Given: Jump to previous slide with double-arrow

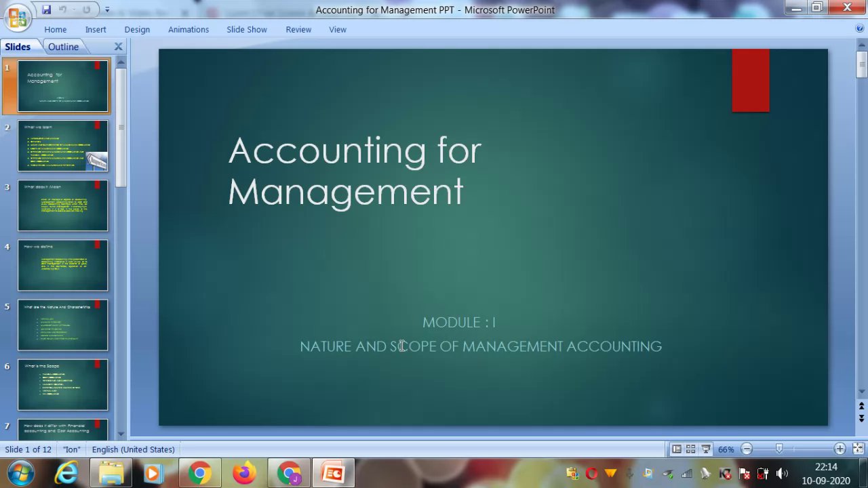Looking at the screenshot, I should point(861,406).
